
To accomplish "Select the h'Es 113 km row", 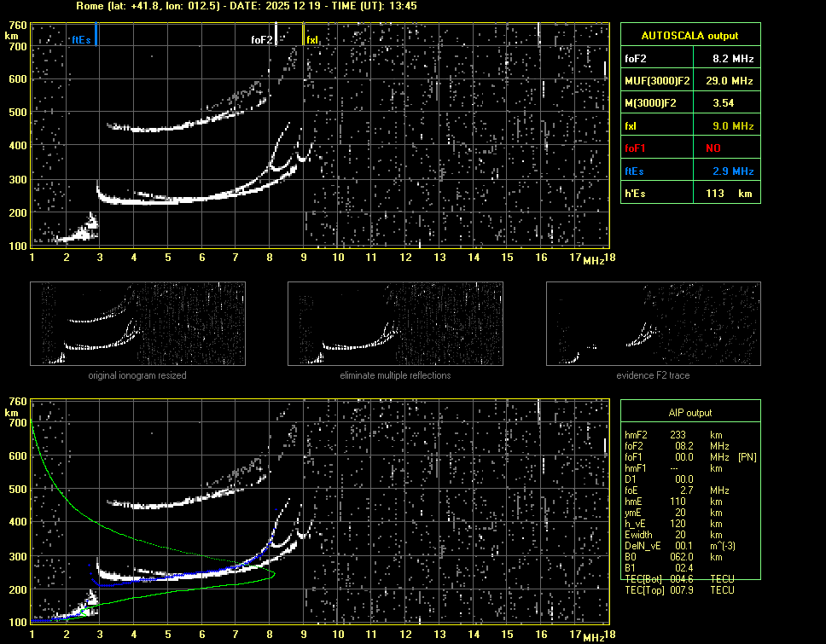I will click(689, 194).
